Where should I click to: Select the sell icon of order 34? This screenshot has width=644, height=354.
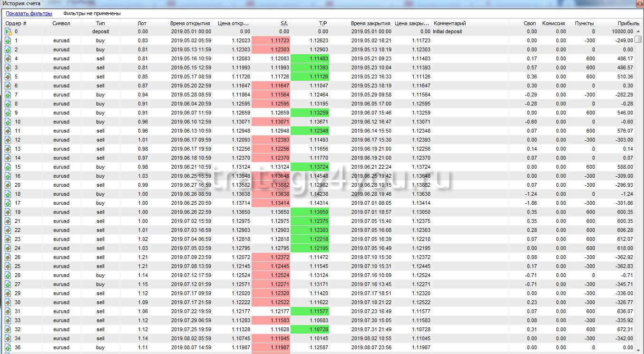(x=8, y=339)
